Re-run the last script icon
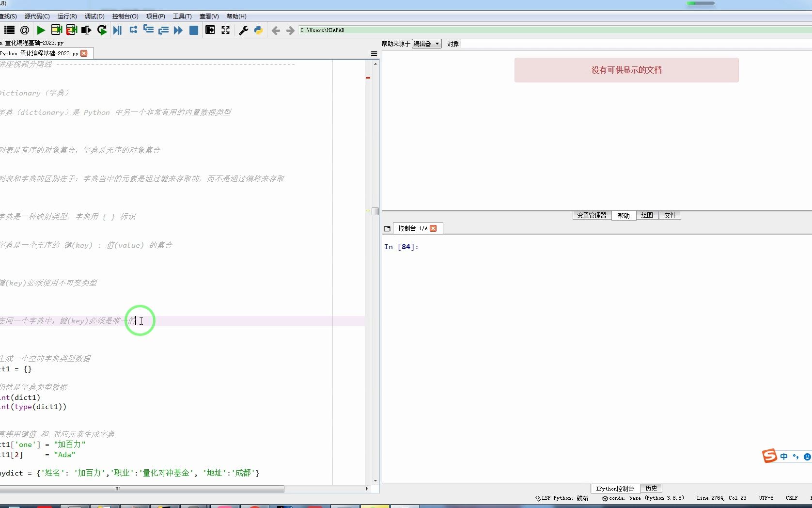Screen dimensions: 812x508 pyautogui.click(x=102, y=30)
